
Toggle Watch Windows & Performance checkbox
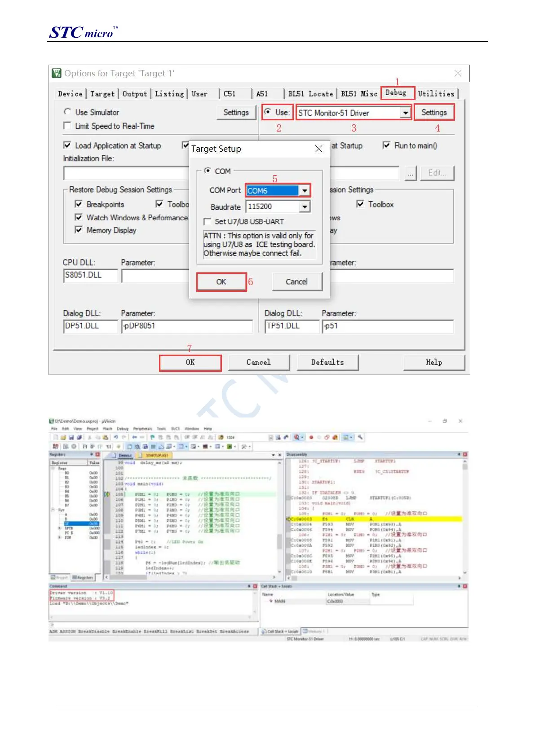[x=79, y=217]
